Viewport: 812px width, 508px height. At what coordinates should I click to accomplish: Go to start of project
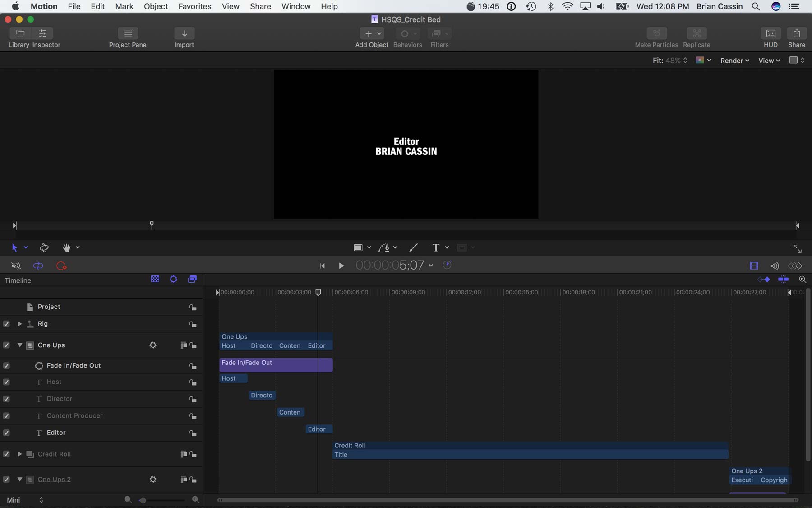coord(322,266)
